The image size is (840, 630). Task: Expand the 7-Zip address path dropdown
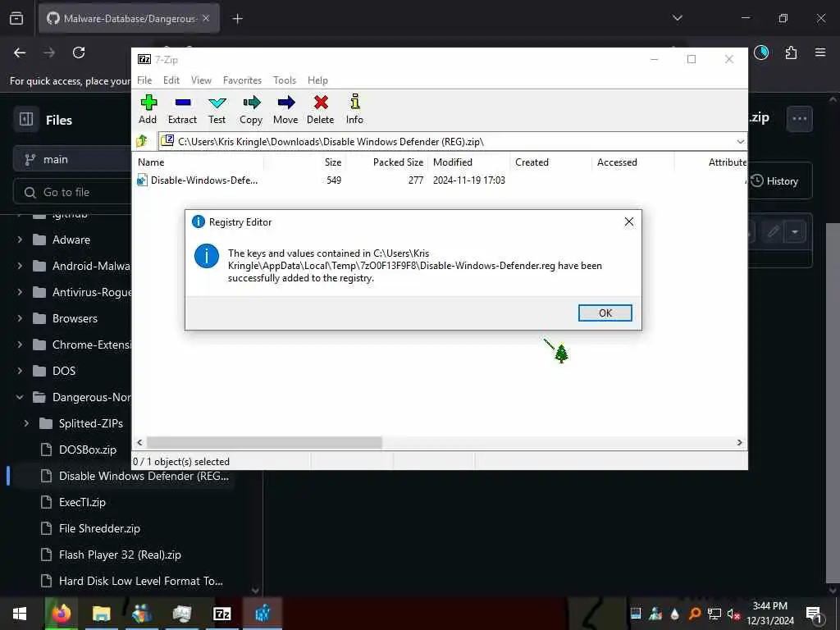pos(741,142)
